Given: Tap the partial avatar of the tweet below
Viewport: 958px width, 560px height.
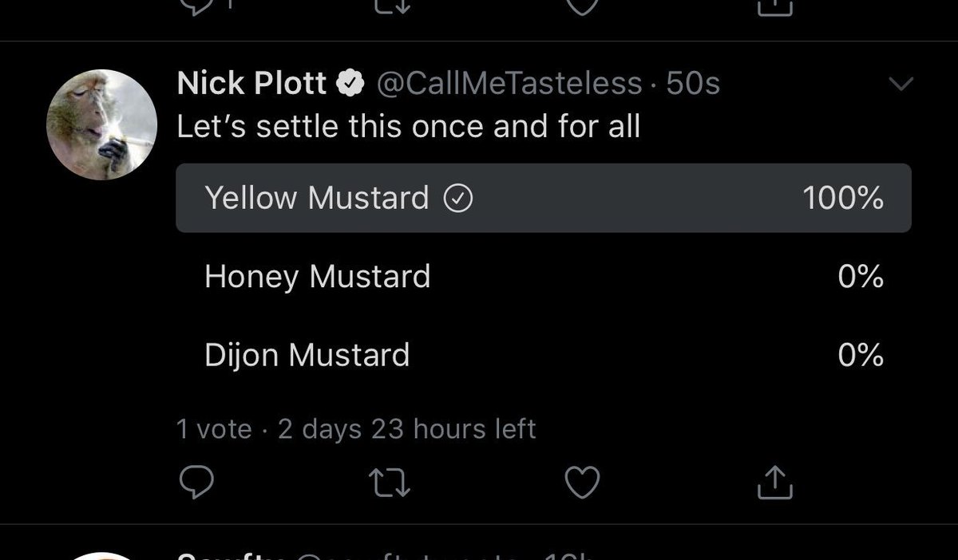Looking at the screenshot, I should point(102,555).
